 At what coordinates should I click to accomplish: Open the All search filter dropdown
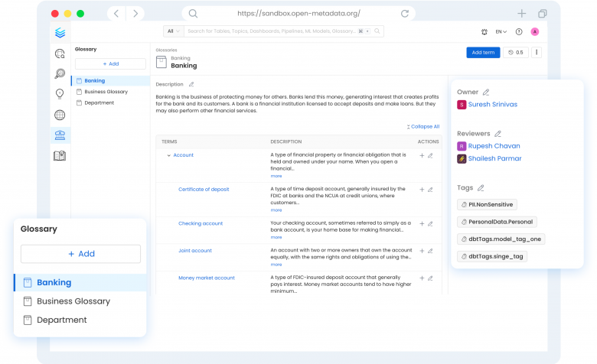click(x=174, y=31)
